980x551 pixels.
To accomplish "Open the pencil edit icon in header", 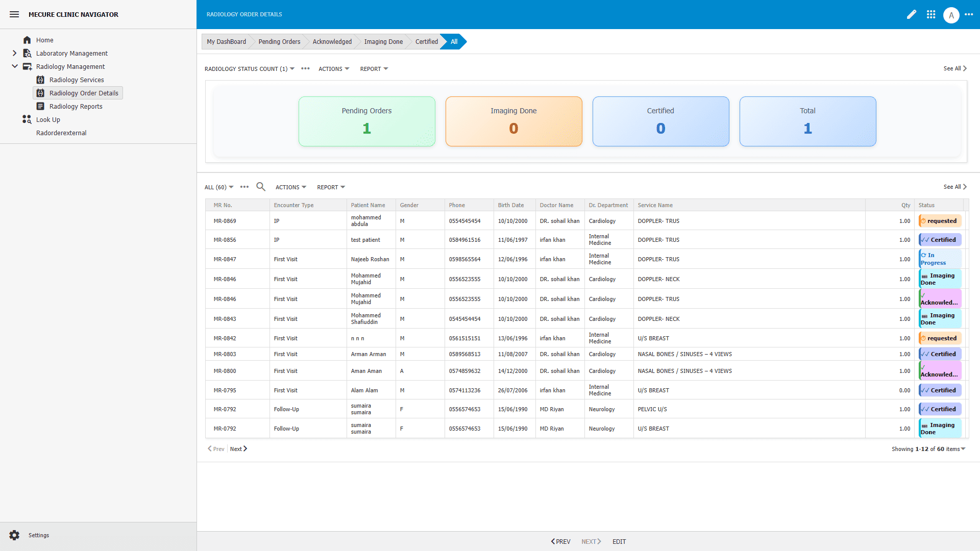I will click(912, 14).
